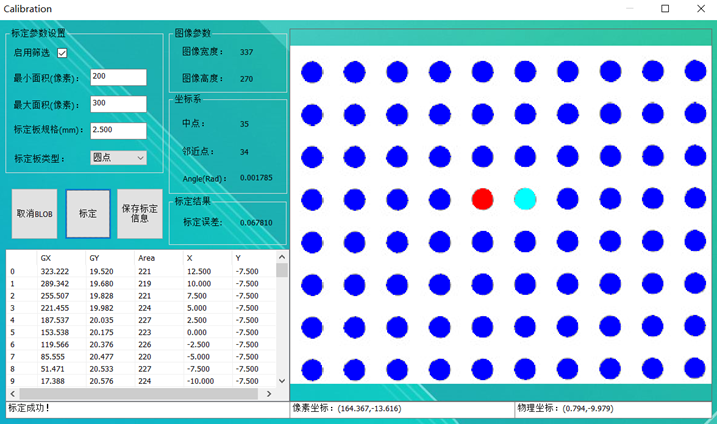The height and width of the screenshot is (424, 717).
Task: Select table row with GX 153.538
Action: pyautogui.click(x=55, y=332)
